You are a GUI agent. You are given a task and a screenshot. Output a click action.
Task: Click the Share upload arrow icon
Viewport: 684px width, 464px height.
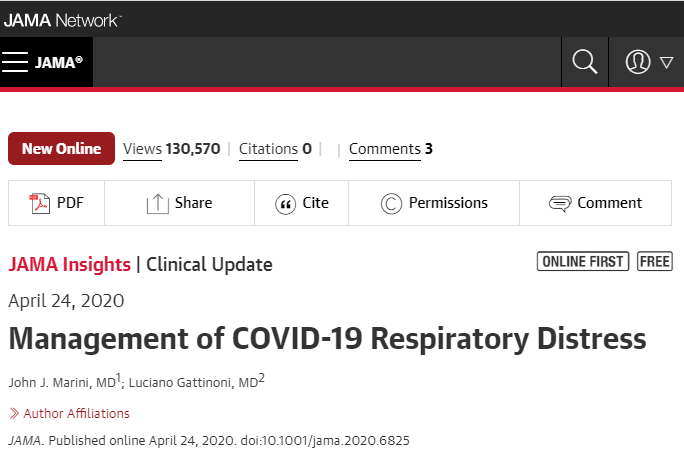point(157,204)
